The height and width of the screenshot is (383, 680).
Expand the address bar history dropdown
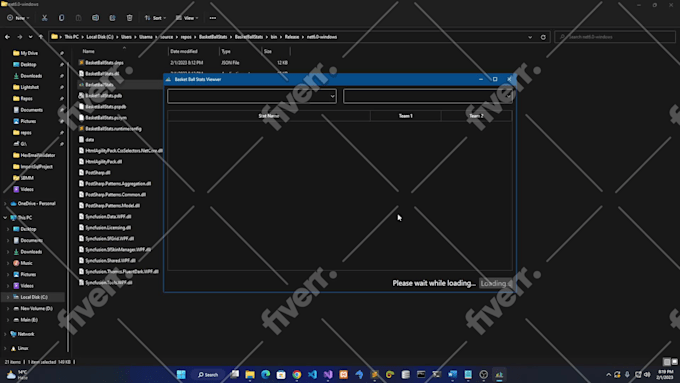click(530, 37)
